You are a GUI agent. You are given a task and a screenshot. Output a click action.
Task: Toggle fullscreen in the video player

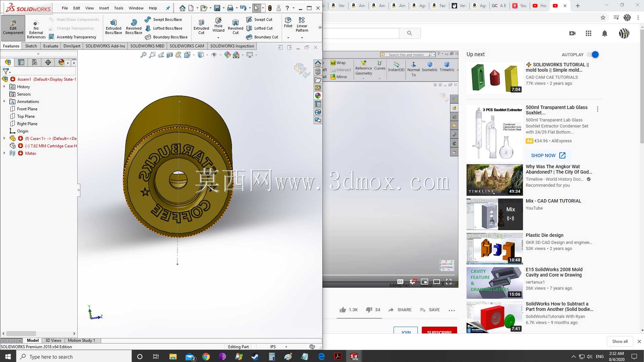point(449,282)
